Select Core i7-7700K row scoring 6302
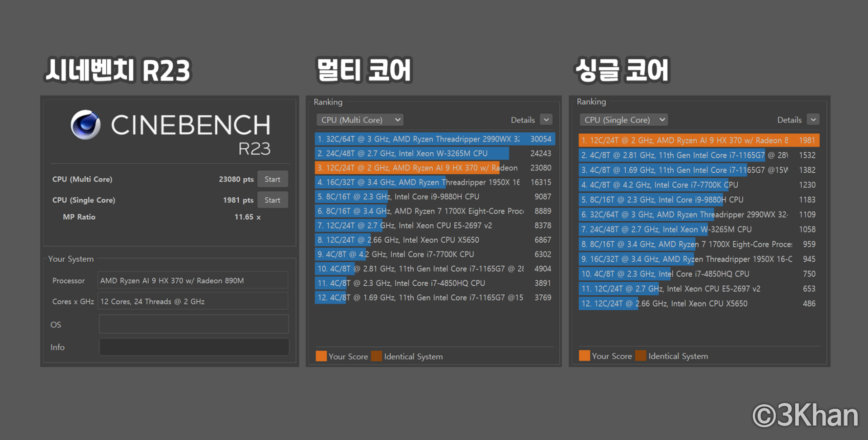Screen dimensions: 868x440 click(x=434, y=255)
